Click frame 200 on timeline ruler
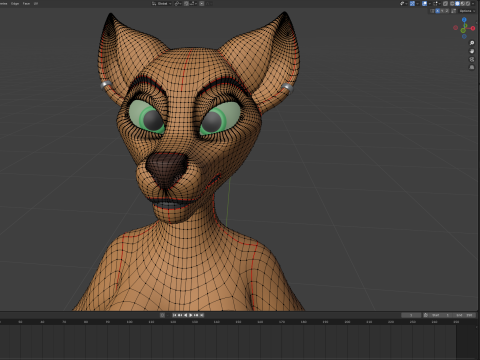 coord(347,322)
